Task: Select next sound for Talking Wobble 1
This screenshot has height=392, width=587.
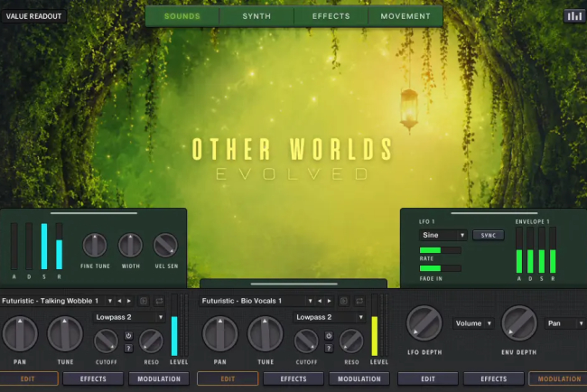Action: coord(129,301)
